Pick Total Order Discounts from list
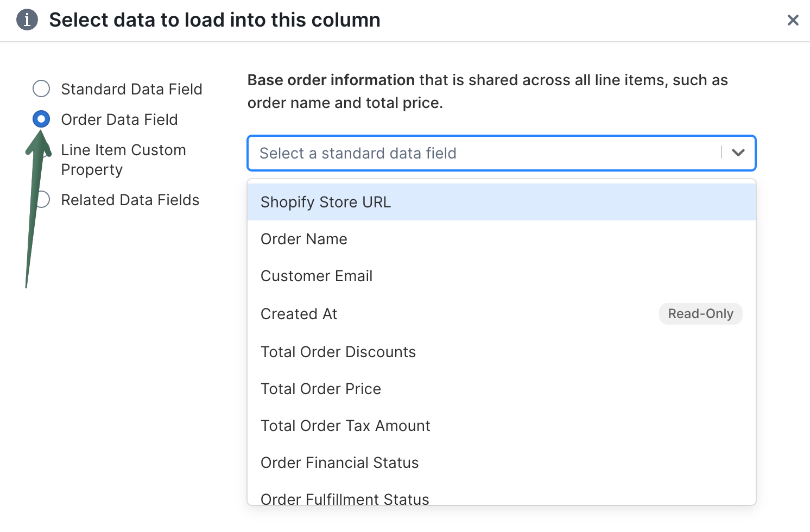Viewport: 810px width, 532px height. point(338,352)
